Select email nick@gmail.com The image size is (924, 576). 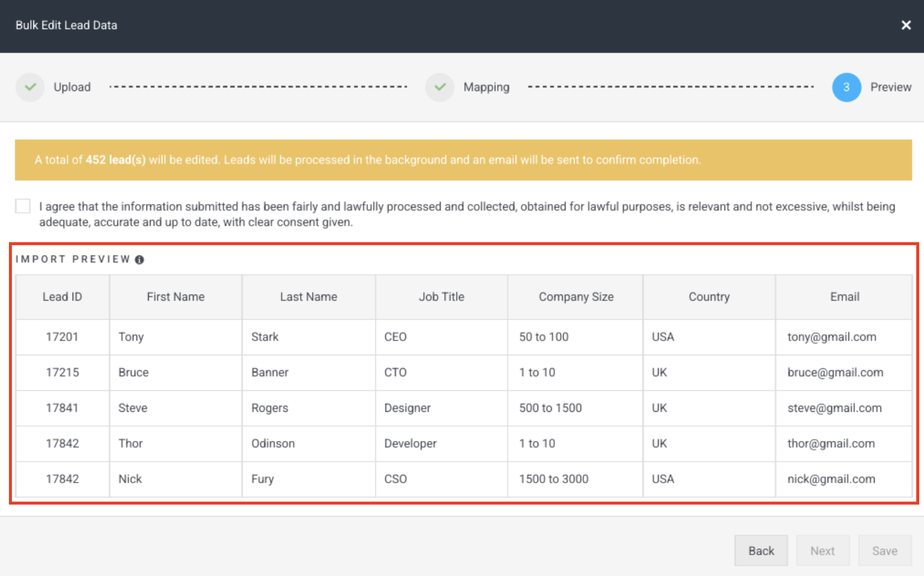844,479
